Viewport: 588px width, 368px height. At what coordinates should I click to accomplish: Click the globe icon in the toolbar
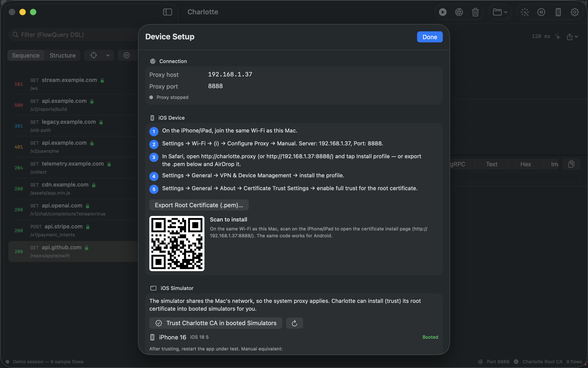[459, 12]
